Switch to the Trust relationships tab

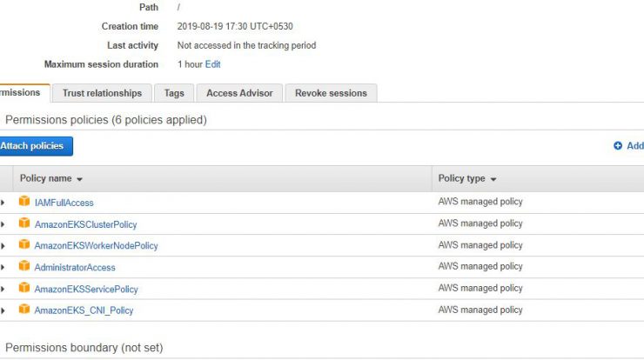pyautogui.click(x=102, y=93)
